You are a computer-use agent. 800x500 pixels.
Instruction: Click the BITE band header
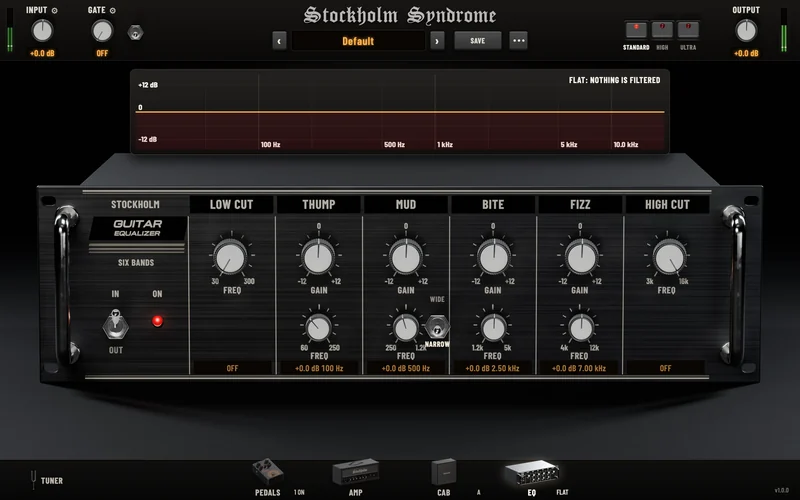pyautogui.click(x=493, y=205)
